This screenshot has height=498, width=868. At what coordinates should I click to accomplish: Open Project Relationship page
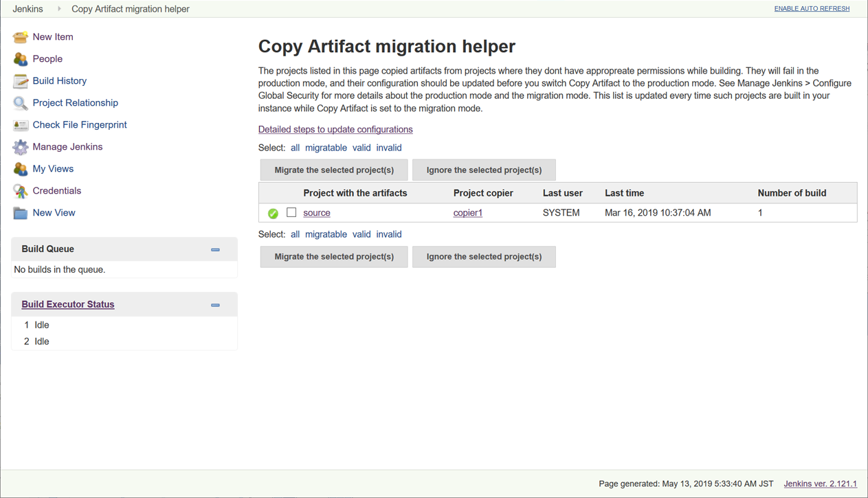76,103
